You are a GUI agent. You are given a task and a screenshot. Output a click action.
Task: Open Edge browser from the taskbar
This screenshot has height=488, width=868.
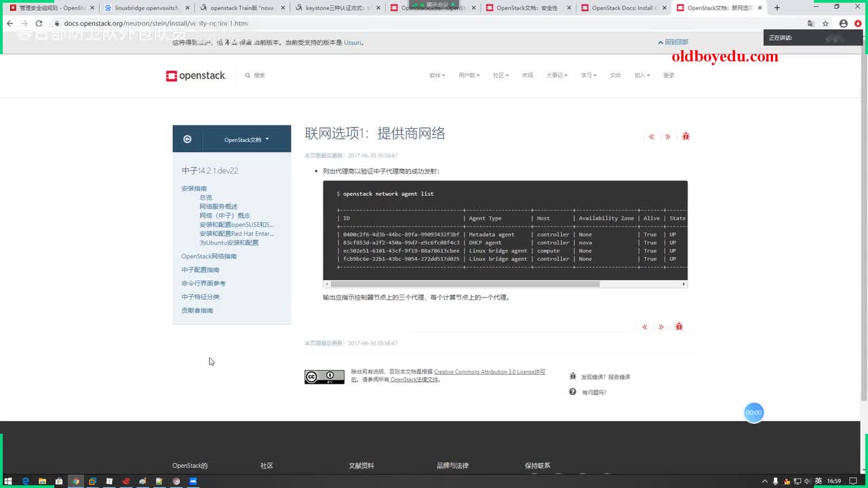(x=26, y=481)
